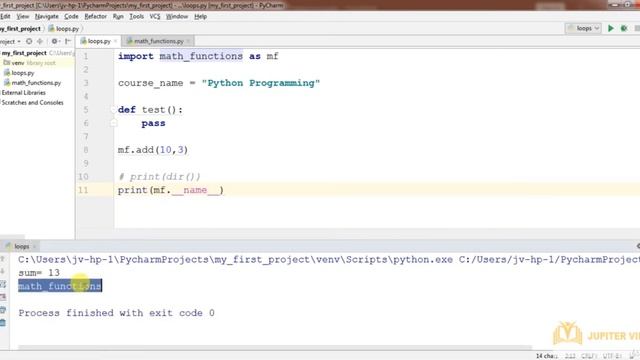
Task: Click scroll to end icon in Run toolbar
Action: (3, 297)
